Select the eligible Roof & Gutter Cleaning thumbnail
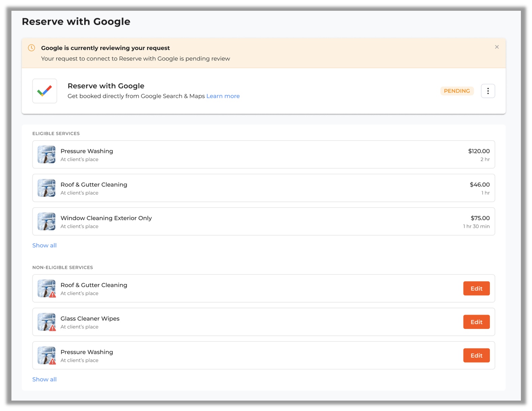This screenshot has height=411, width=532. [x=46, y=188]
